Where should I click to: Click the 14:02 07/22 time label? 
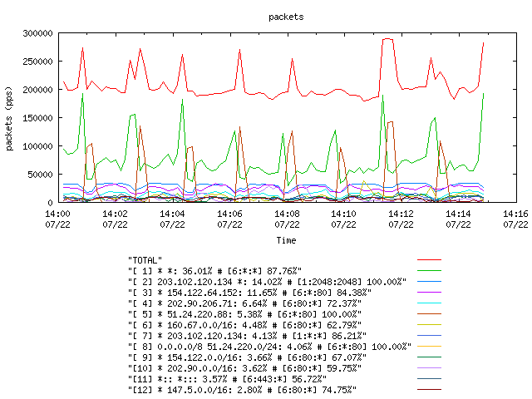coord(115,219)
